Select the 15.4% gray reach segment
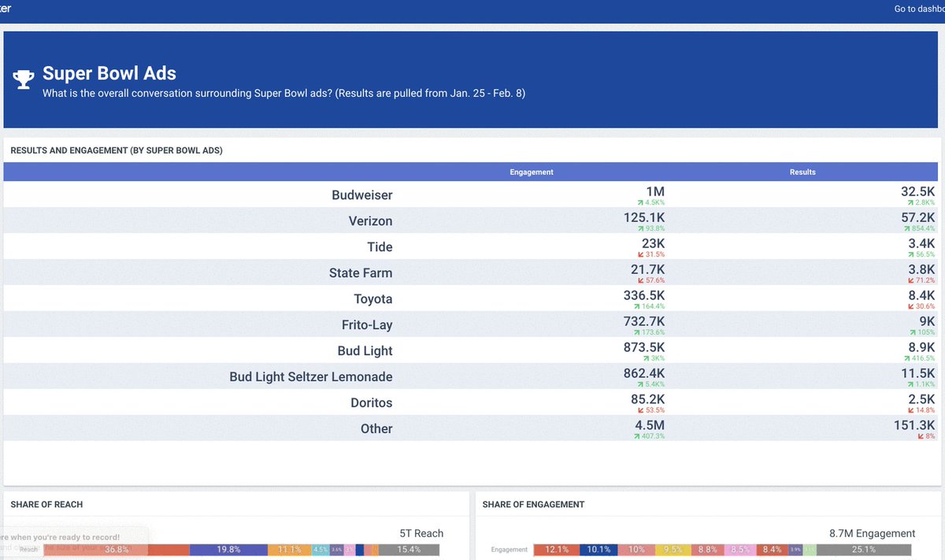 [x=409, y=550]
